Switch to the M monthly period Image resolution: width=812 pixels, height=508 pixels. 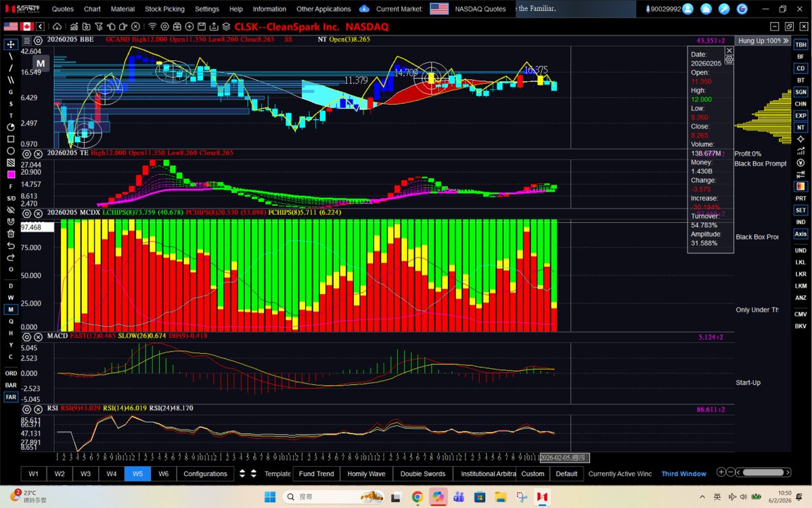click(x=11, y=310)
